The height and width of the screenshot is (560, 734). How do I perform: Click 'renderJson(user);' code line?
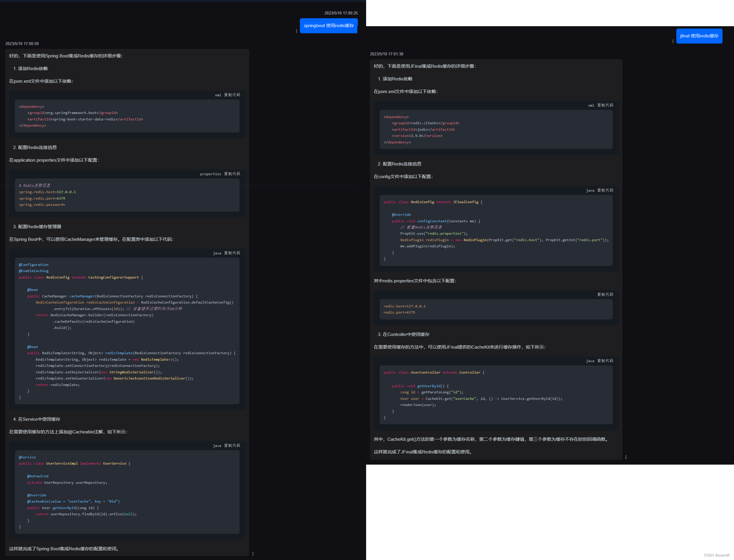pos(418,405)
